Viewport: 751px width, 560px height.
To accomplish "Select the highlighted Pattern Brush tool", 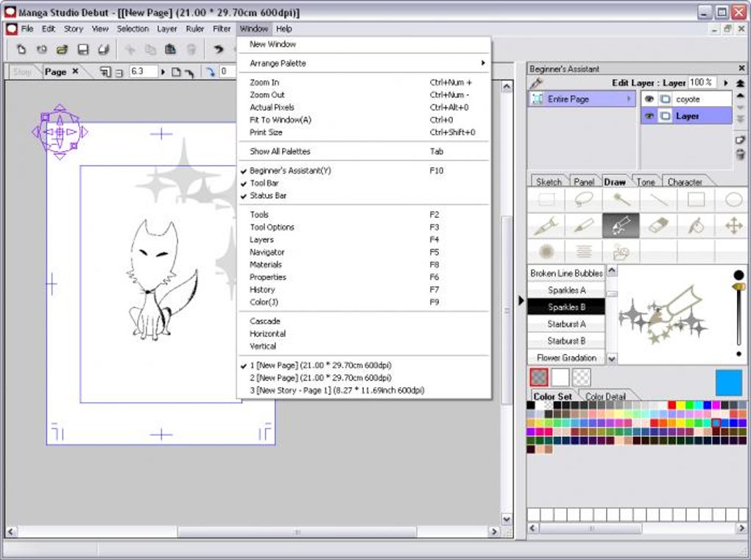I will click(621, 225).
